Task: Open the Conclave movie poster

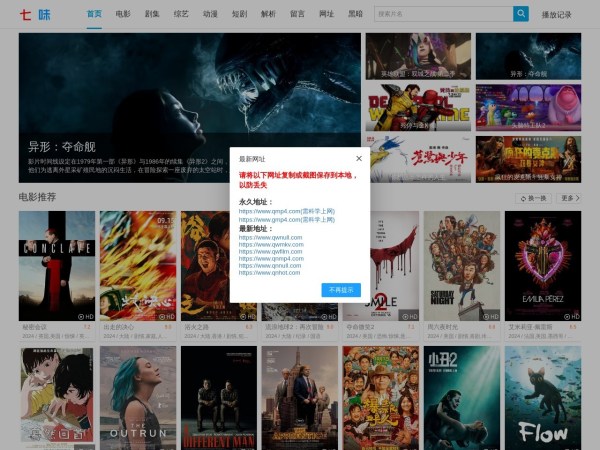Action: click(57, 265)
